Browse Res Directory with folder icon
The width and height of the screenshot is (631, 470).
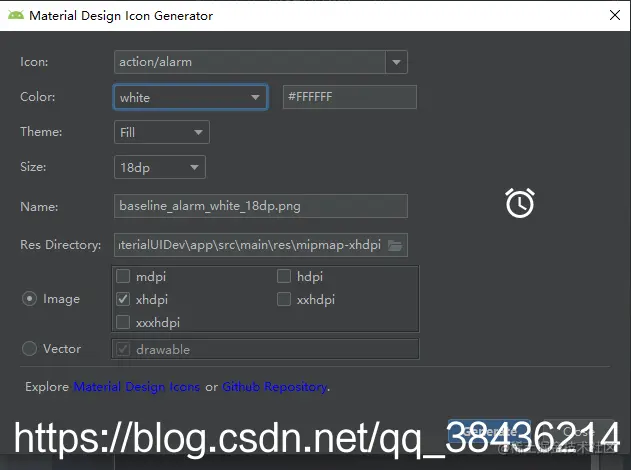tap(395, 245)
